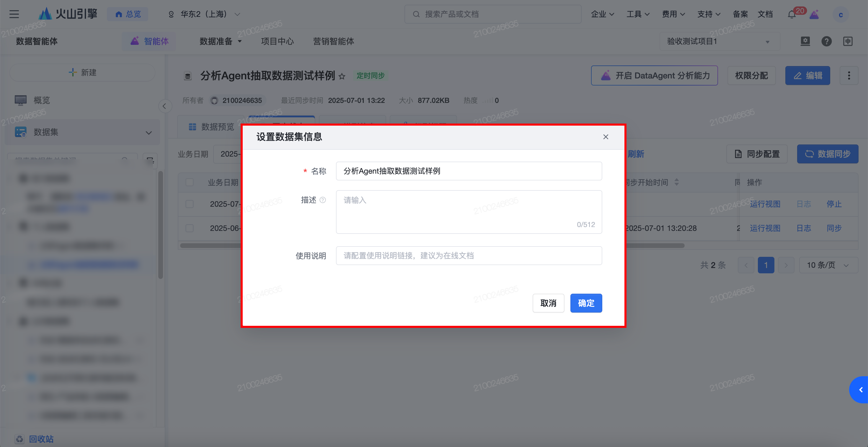Favorite the dataset with star icon
868x447 pixels.
pyautogui.click(x=342, y=76)
